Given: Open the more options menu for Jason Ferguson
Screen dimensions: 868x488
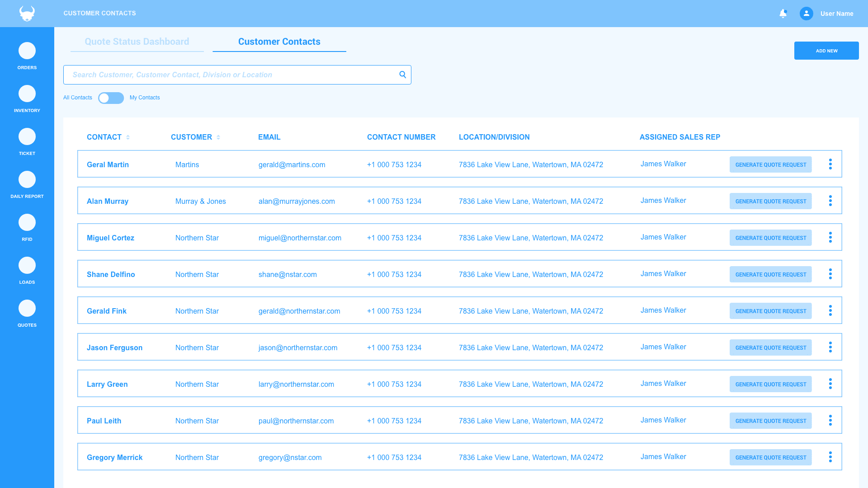Looking at the screenshot, I should pyautogui.click(x=830, y=347).
